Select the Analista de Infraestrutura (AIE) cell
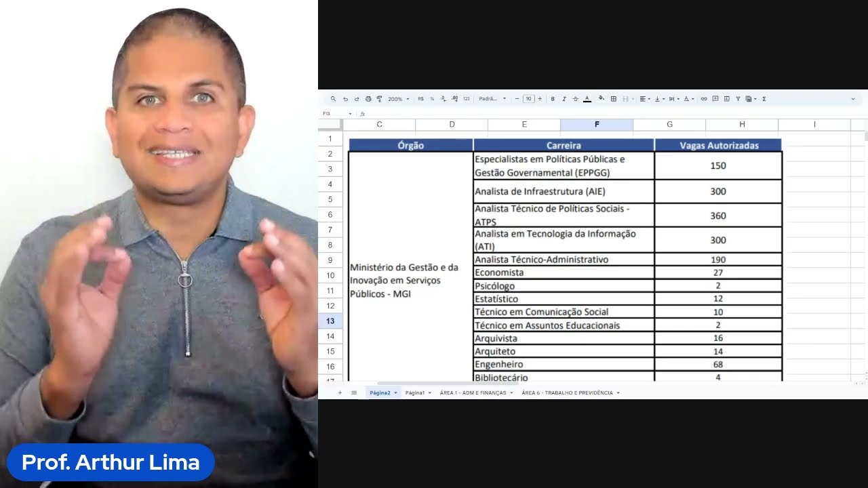Screen dimensions: 868x488 tap(564, 191)
